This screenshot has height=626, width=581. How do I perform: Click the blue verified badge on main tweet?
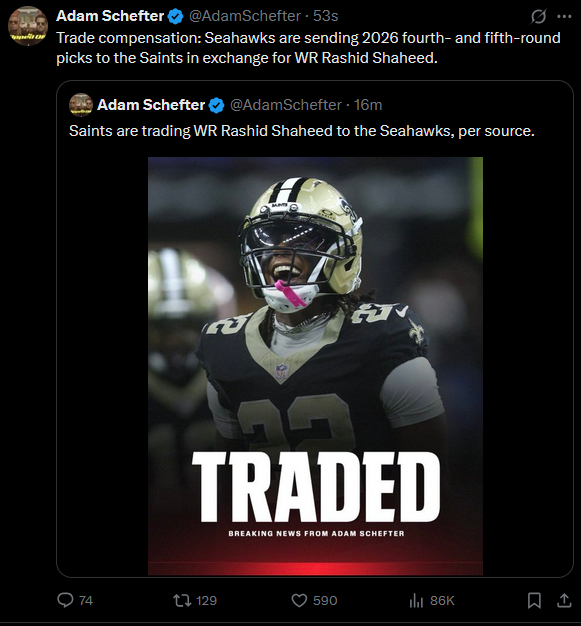[x=175, y=17]
